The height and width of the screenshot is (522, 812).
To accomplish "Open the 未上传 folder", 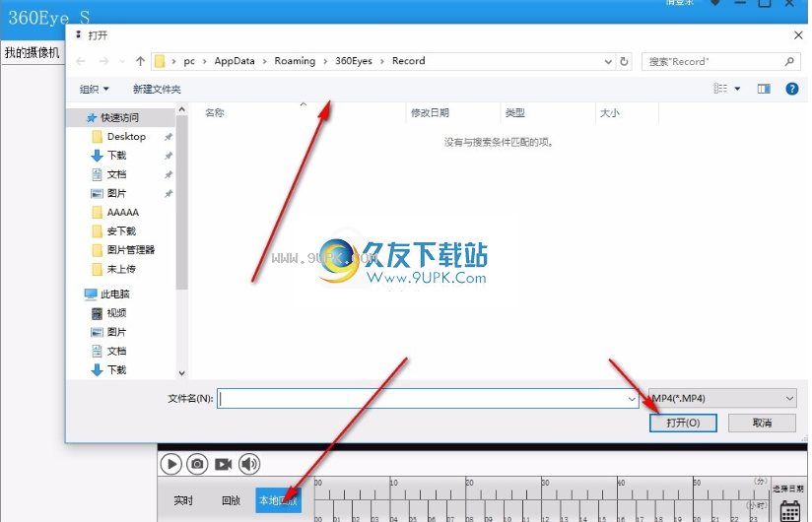I will (x=121, y=269).
